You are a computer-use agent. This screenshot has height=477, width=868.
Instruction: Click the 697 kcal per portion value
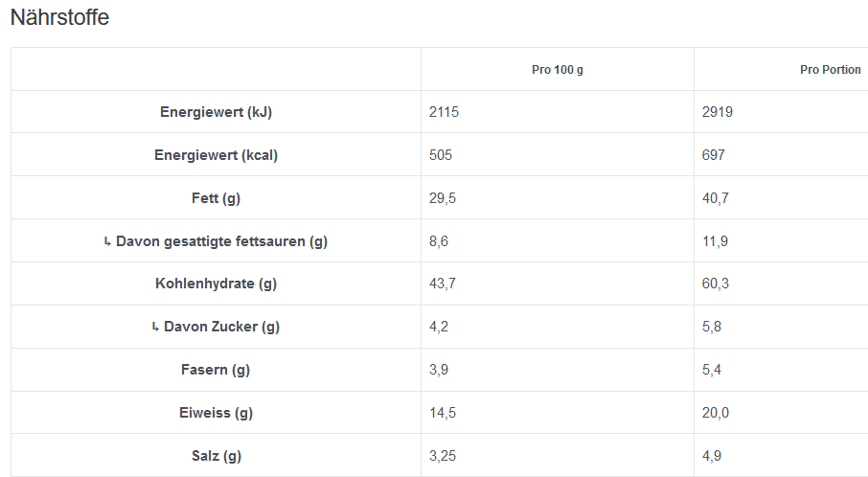(x=714, y=155)
